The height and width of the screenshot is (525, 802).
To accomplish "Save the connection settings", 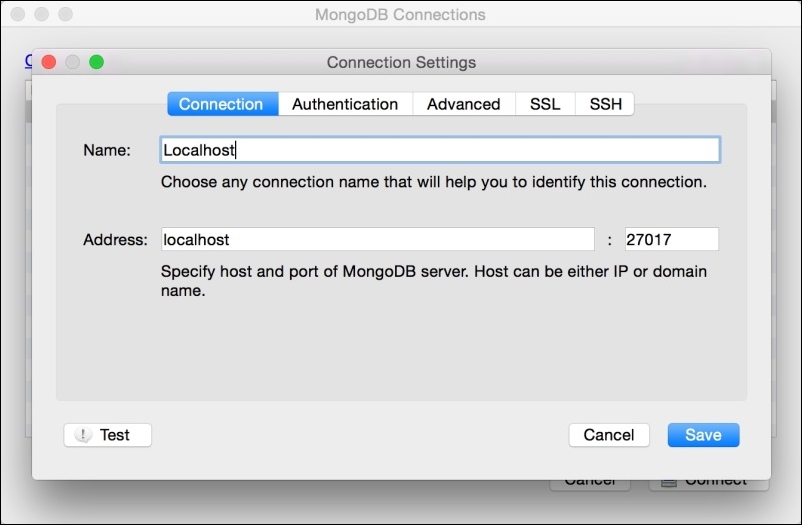I will pyautogui.click(x=703, y=435).
